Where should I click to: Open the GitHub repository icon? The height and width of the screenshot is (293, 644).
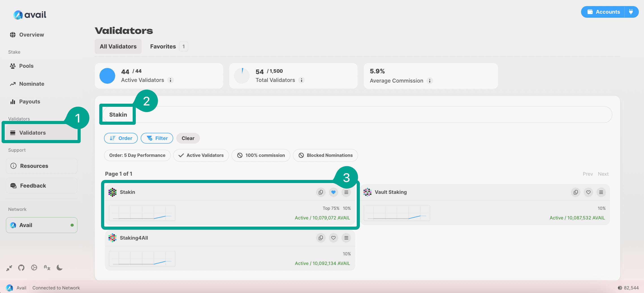(21, 268)
